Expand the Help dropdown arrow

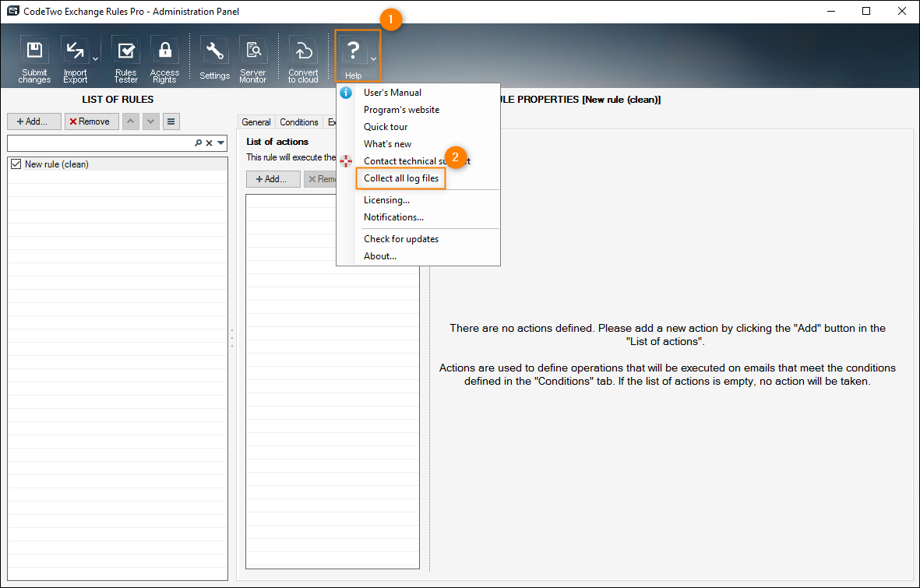click(x=374, y=58)
